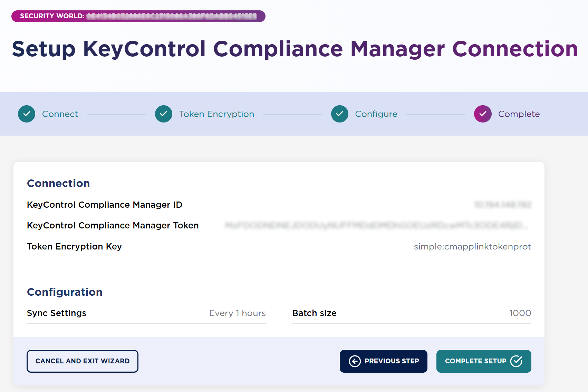588x392 pixels.
Task: Go to the Token Encryption step label
Action: (216, 114)
